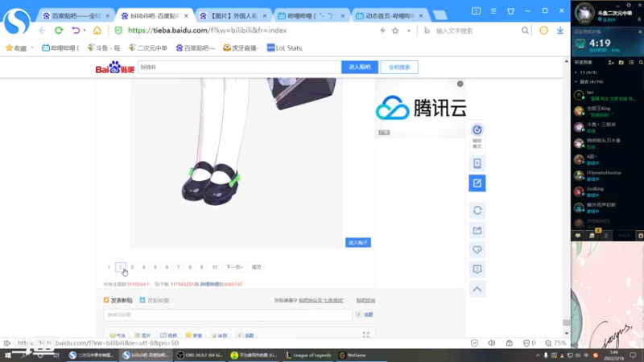The width and height of the screenshot is (644, 362).
Task: Click the sidebar share icon
Action: [477, 230]
